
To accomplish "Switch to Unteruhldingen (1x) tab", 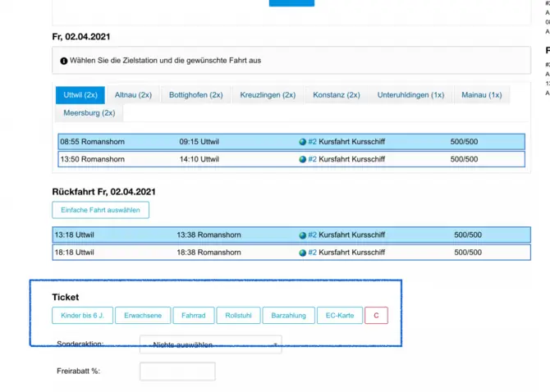I will click(x=410, y=95).
